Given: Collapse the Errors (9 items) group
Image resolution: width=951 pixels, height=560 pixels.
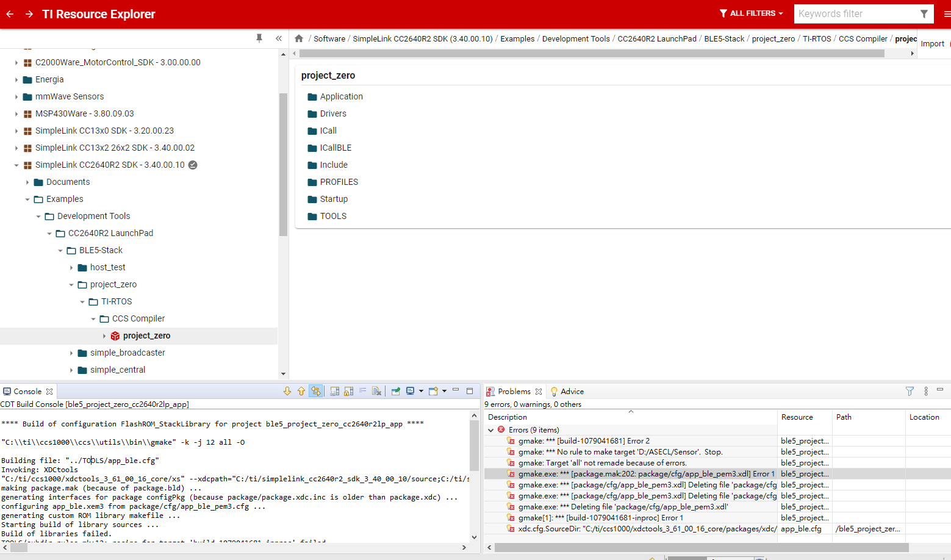Looking at the screenshot, I should [x=491, y=430].
